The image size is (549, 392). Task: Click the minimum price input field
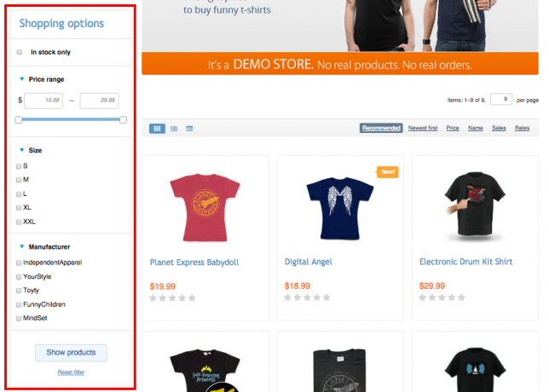(x=43, y=101)
